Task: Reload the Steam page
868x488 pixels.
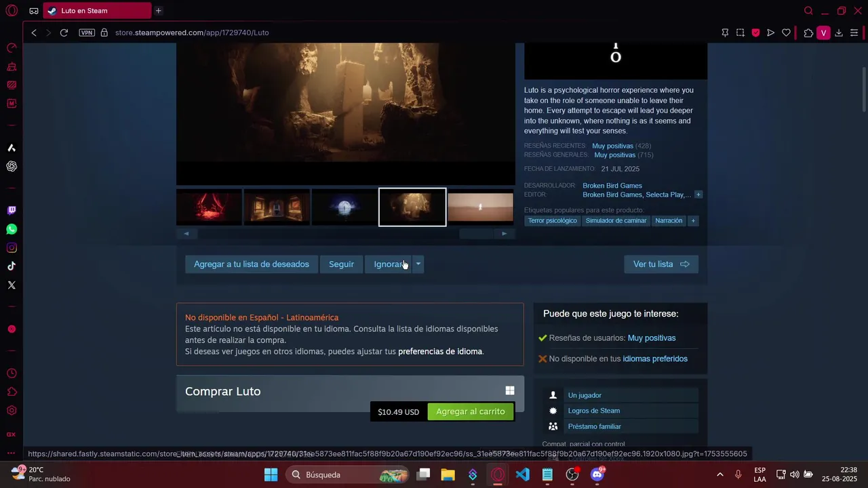Action: (64, 33)
